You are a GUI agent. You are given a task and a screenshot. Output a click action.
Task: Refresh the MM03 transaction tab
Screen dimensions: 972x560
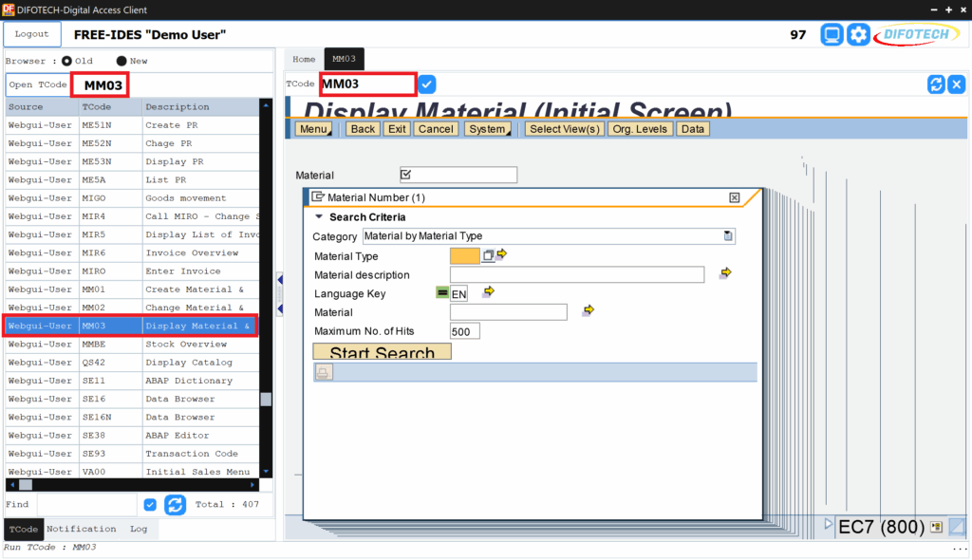(936, 84)
